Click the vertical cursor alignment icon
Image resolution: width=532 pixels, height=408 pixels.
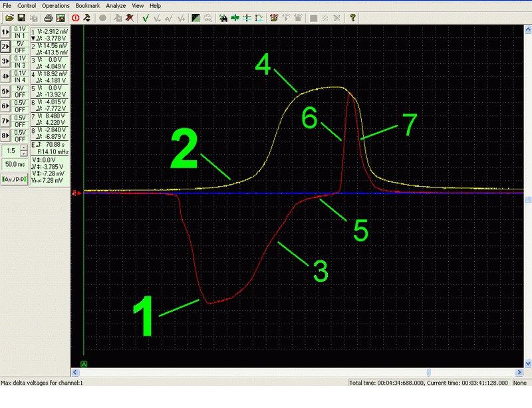coord(247,18)
